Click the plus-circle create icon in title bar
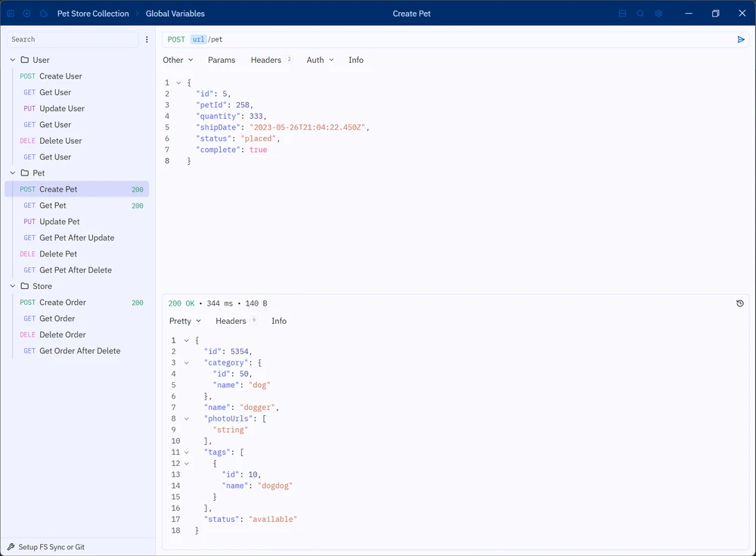This screenshot has height=556, width=756. coord(27,14)
